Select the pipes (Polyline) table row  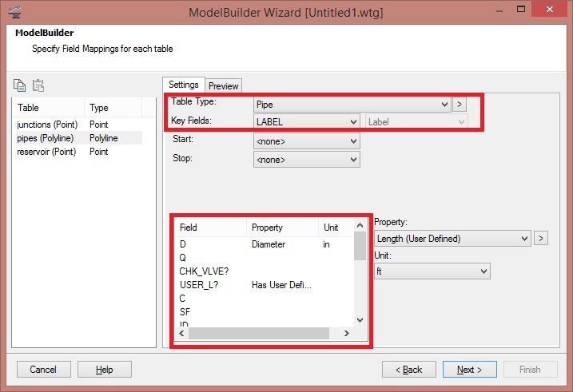(78, 138)
